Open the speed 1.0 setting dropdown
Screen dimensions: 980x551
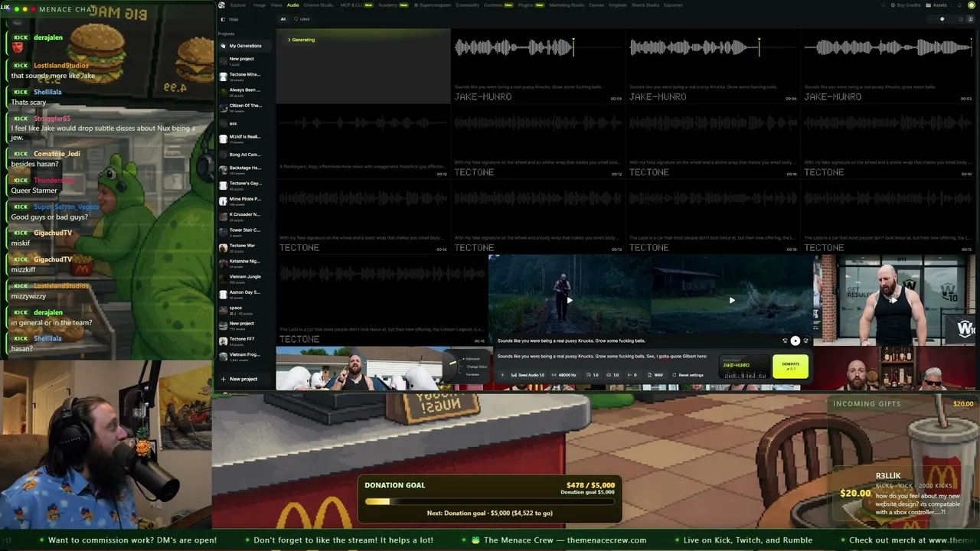coord(593,375)
